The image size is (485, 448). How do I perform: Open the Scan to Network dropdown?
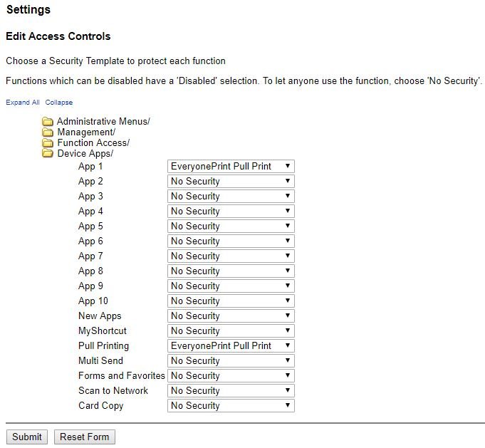coord(231,391)
